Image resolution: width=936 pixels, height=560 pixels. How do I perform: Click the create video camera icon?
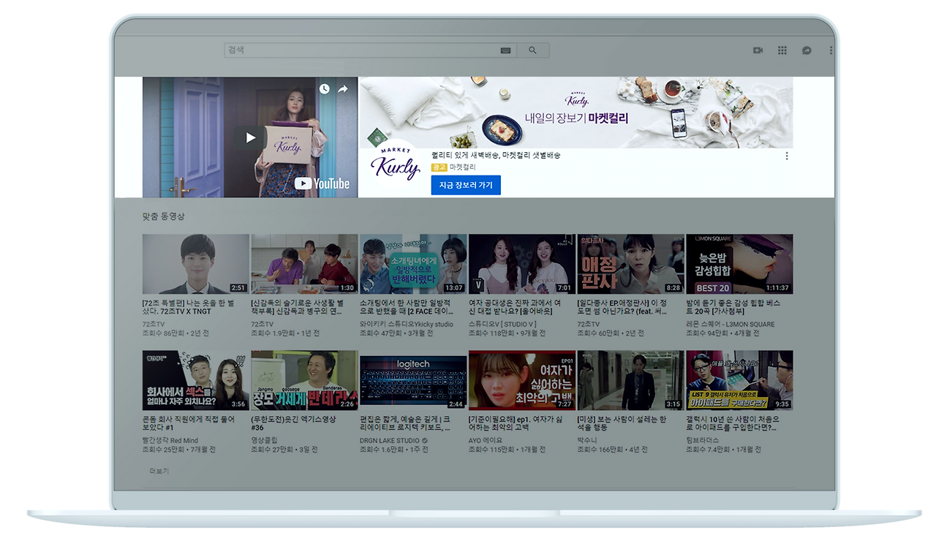758,50
